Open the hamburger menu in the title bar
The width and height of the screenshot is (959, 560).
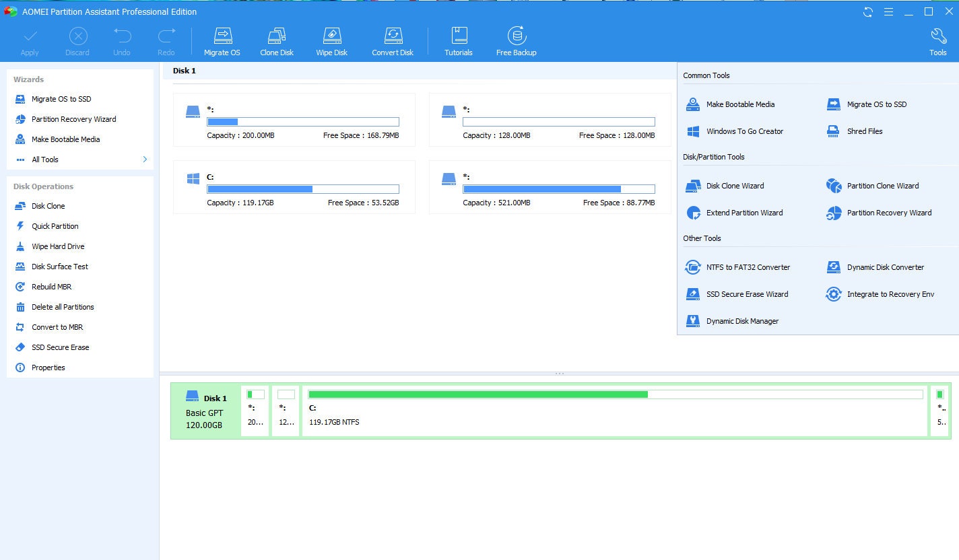[888, 11]
